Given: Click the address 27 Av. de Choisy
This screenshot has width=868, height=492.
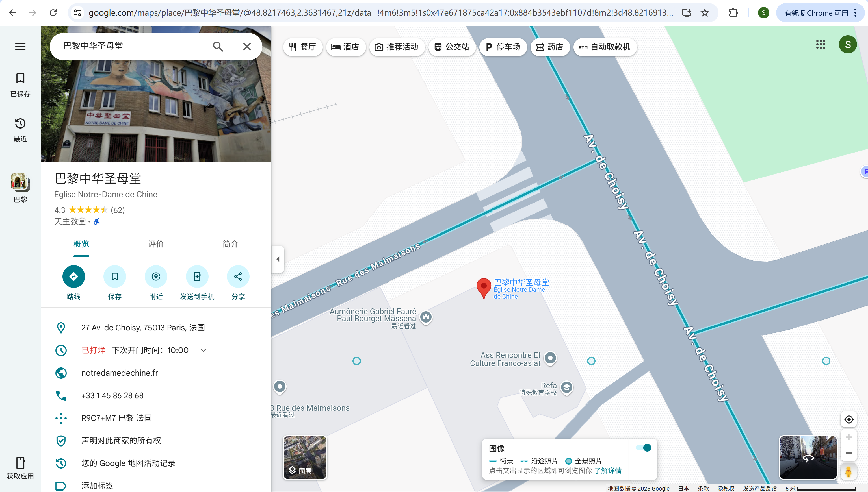Looking at the screenshot, I should click(x=143, y=327).
